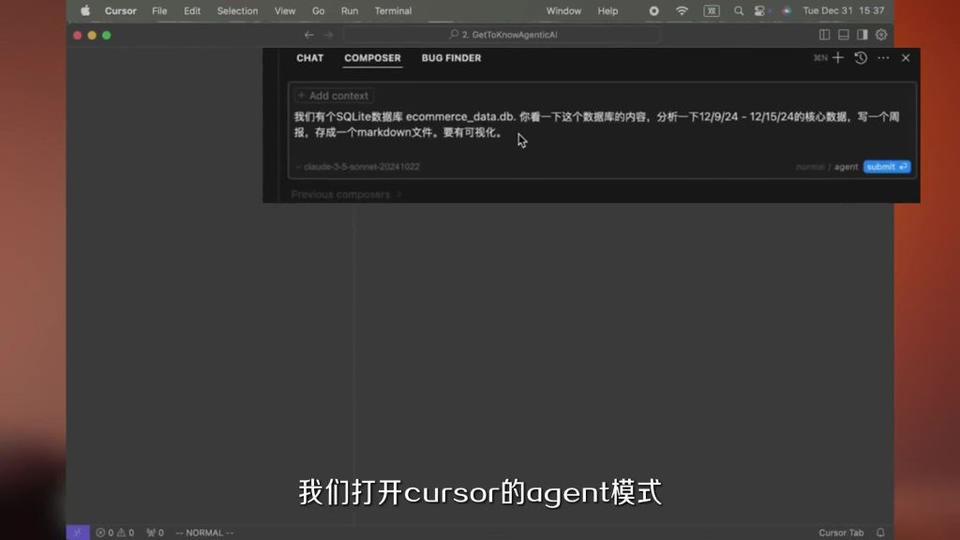Open the claude-3-5-sonnet model dropdown

358,167
